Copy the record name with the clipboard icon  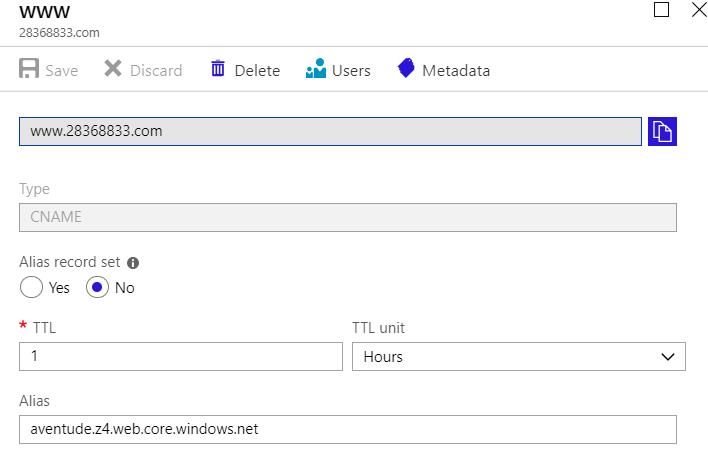[662, 131]
